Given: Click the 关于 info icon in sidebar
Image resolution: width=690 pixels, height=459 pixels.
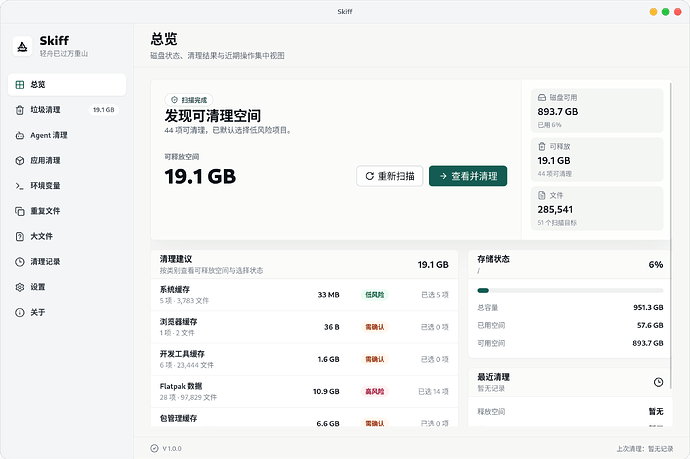Looking at the screenshot, I should pyautogui.click(x=20, y=312).
